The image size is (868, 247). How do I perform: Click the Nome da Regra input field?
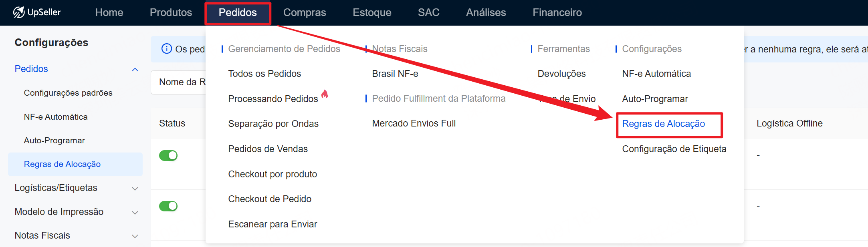click(178, 82)
